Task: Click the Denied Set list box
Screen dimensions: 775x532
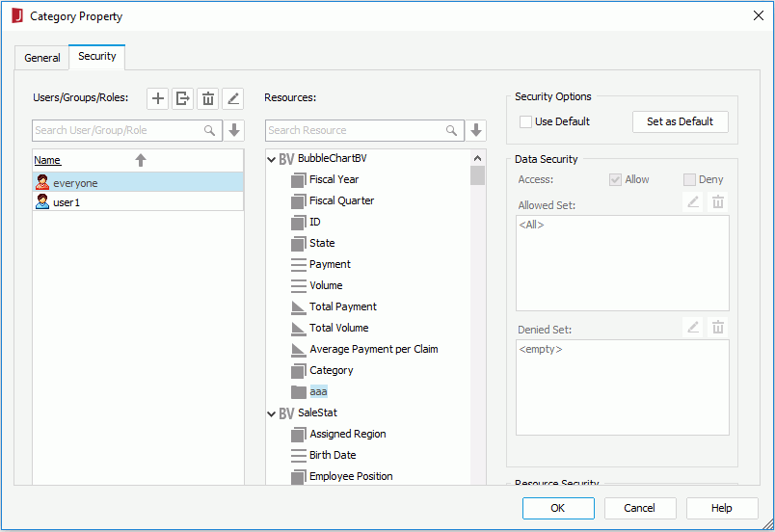Action: [x=623, y=387]
